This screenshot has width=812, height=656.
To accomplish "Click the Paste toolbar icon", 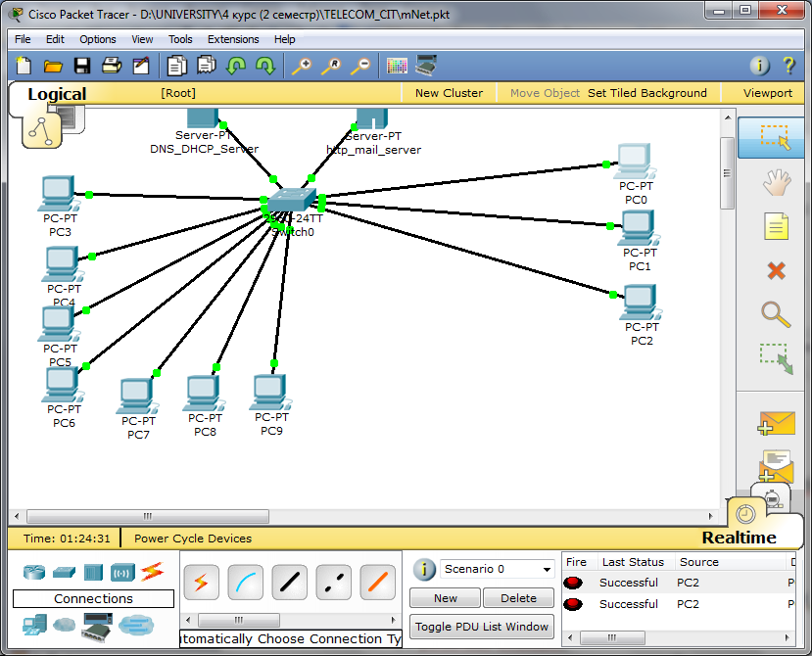I will coord(206,66).
